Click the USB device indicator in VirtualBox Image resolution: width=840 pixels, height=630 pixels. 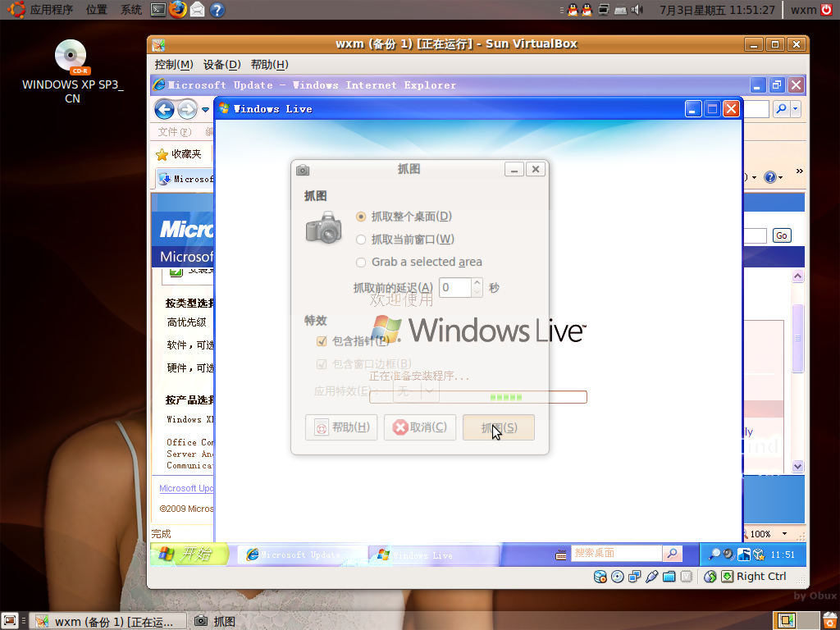pyautogui.click(x=651, y=577)
